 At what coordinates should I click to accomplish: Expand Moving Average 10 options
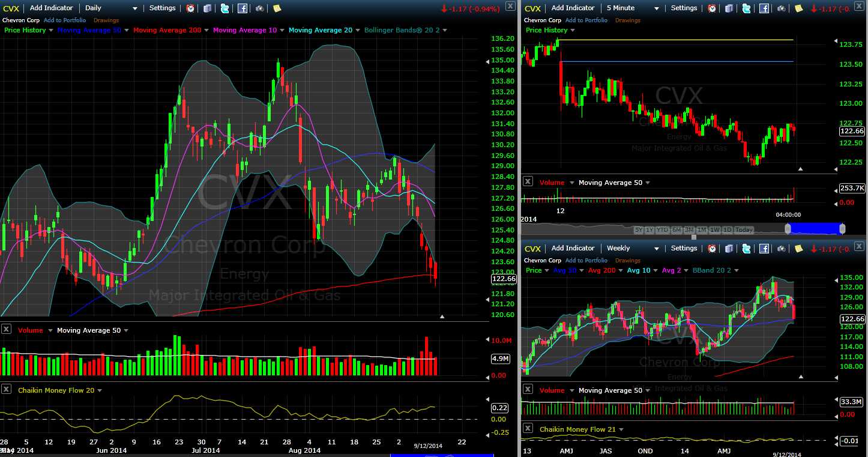coord(282,30)
